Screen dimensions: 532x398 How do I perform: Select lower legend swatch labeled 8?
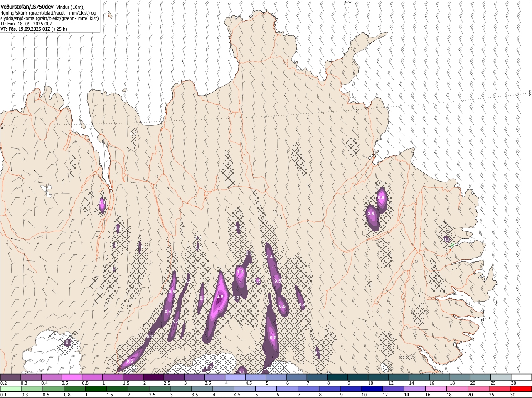(x=329, y=389)
